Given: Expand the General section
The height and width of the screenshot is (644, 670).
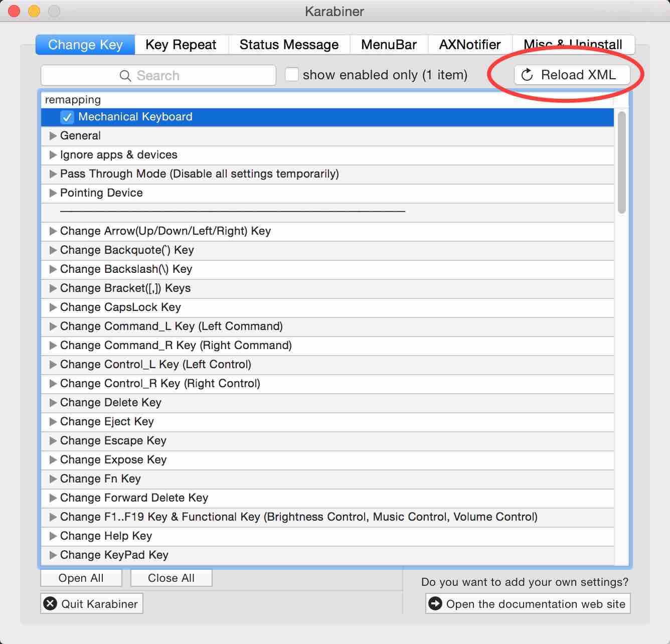Looking at the screenshot, I should click(x=53, y=136).
